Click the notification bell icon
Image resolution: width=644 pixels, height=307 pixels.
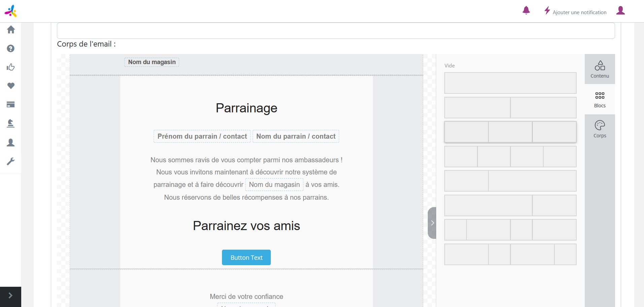click(526, 11)
